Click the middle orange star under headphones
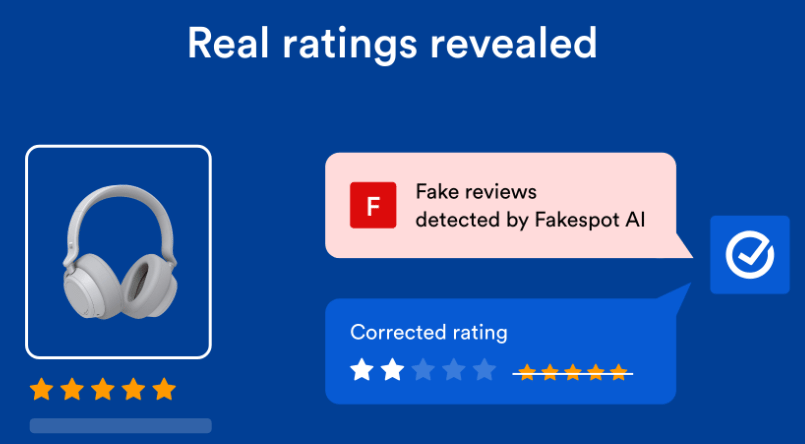Image resolution: width=805 pixels, height=444 pixels. (103, 389)
